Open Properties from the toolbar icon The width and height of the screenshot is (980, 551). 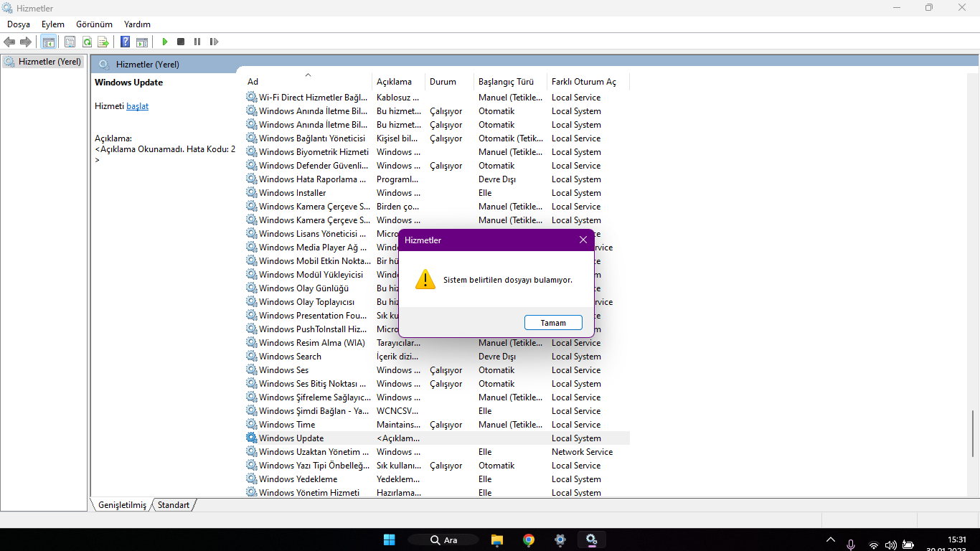[70, 42]
